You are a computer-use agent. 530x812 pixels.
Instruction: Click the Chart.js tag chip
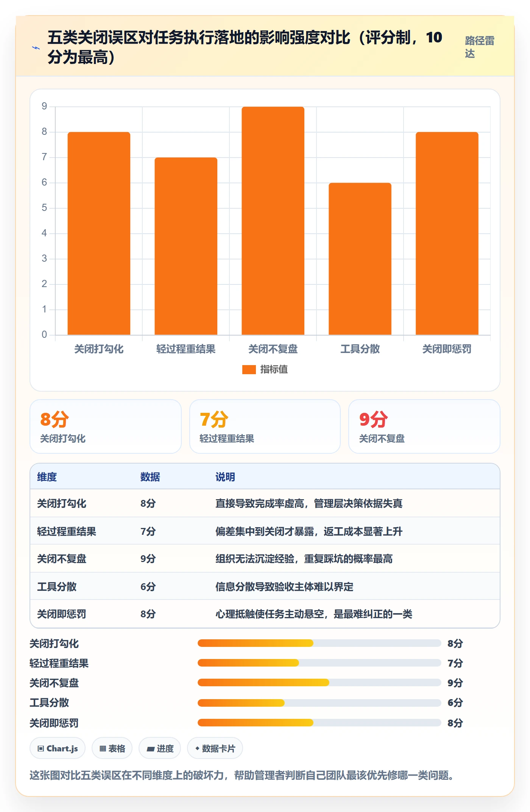point(58,748)
